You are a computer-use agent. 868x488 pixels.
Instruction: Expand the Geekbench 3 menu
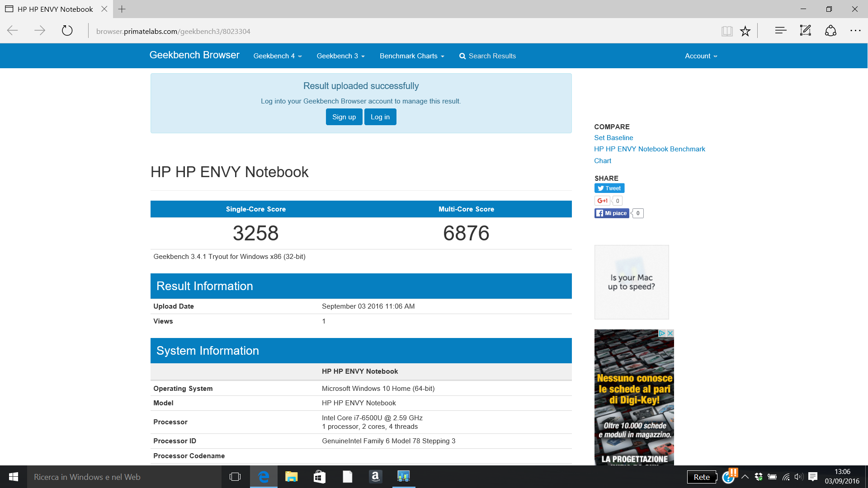tap(340, 56)
